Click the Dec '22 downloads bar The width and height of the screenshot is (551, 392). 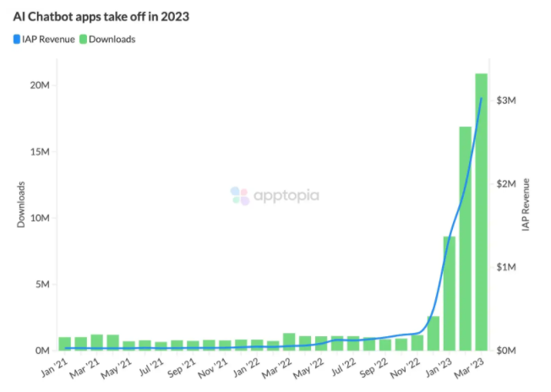(433, 333)
